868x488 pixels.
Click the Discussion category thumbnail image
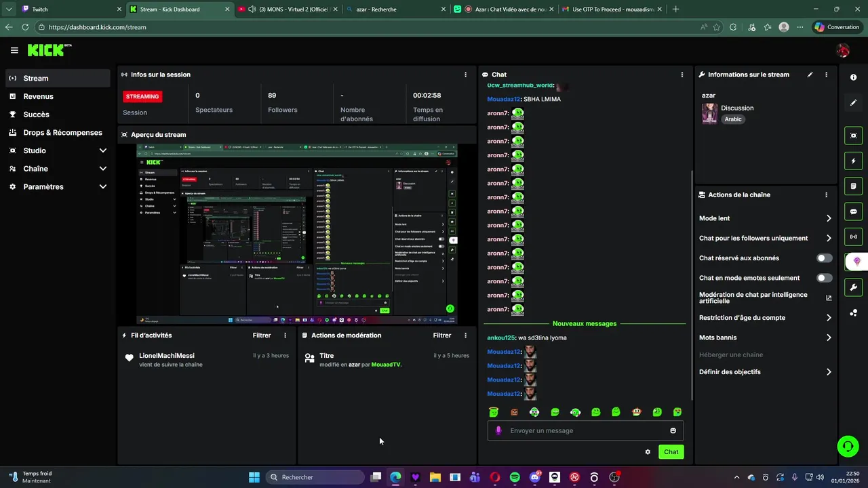click(709, 113)
